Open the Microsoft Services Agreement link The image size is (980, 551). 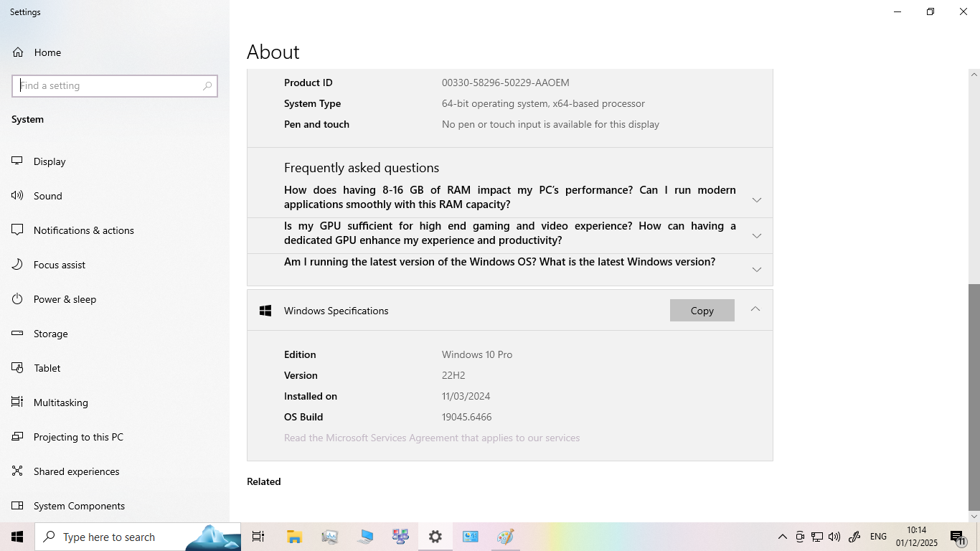[431, 438]
